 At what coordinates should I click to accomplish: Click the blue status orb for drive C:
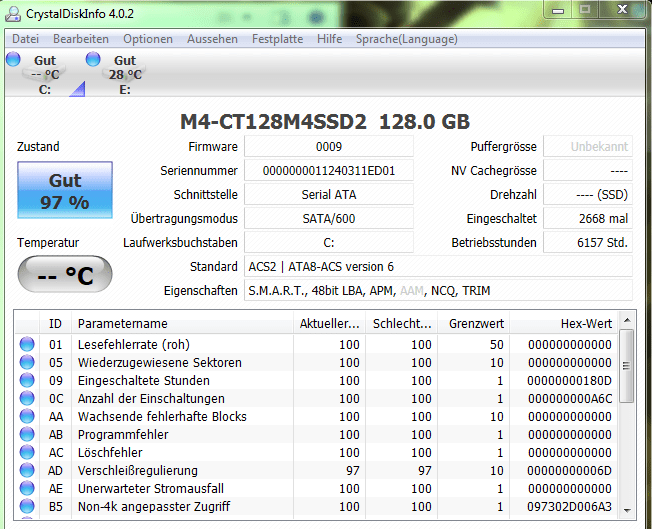[x=13, y=59]
